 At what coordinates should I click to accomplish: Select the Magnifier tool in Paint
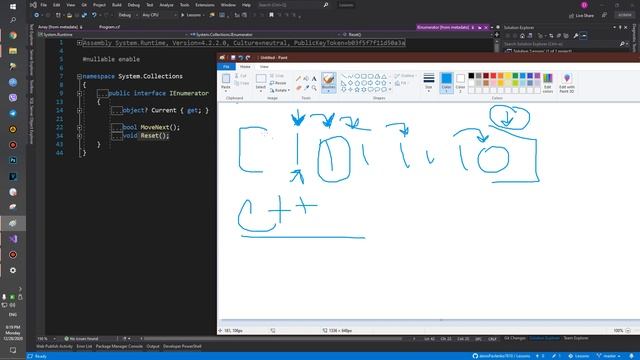(x=314, y=88)
